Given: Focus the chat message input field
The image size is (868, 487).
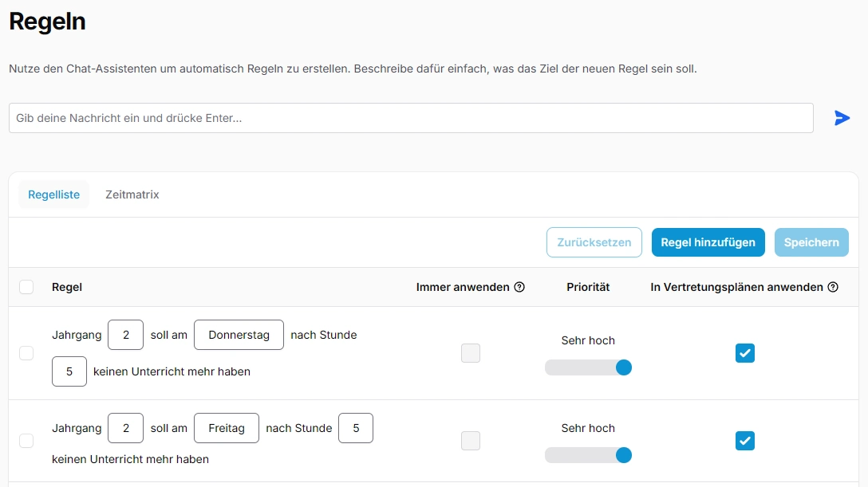Looking at the screenshot, I should (x=411, y=118).
